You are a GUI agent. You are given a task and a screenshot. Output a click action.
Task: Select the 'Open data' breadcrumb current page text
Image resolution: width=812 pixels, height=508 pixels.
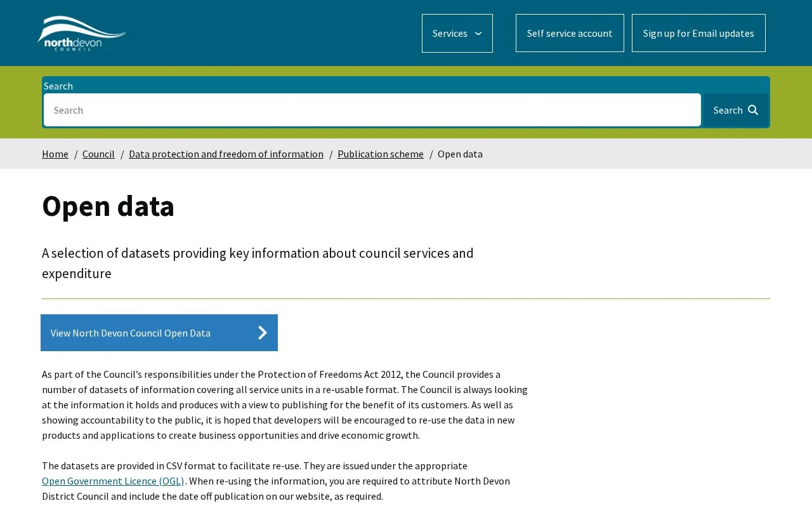pos(460,154)
